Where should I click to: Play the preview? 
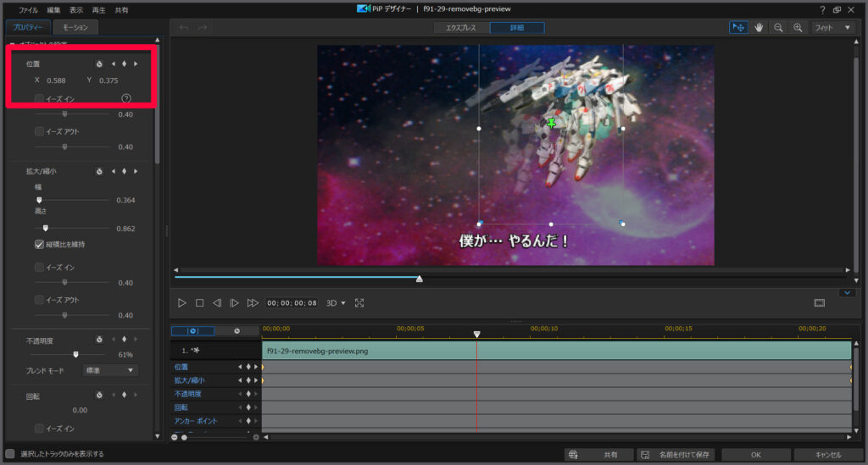coord(181,303)
